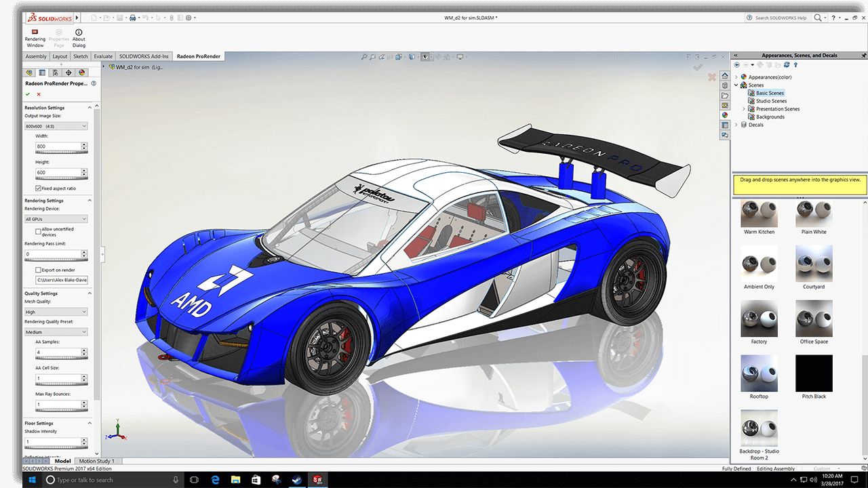This screenshot has height=488, width=868.
Task: Activate the View Orientation cube icon
Action: pyautogui.click(x=412, y=57)
